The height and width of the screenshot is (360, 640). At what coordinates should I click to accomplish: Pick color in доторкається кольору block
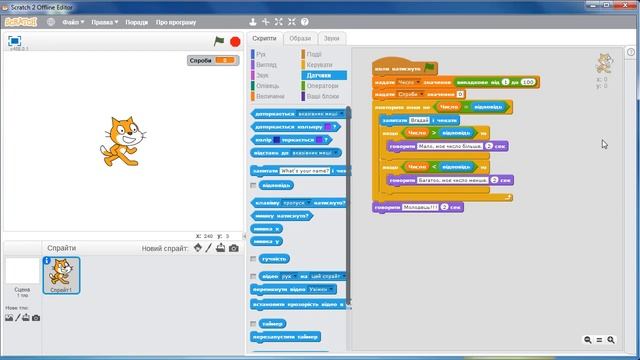(x=328, y=127)
